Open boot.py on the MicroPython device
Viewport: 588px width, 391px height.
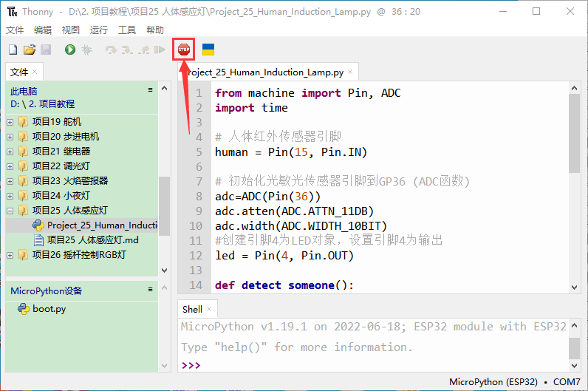coord(49,309)
